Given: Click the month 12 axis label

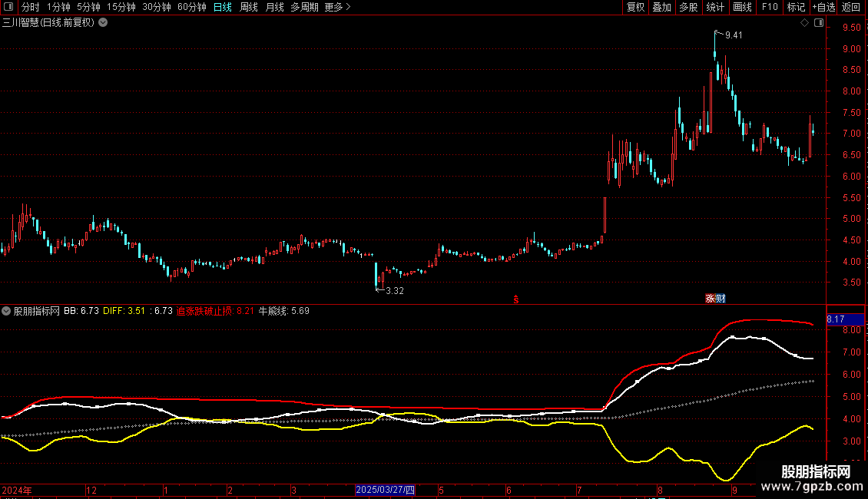Looking at the screenshot, I should point(91,490).
